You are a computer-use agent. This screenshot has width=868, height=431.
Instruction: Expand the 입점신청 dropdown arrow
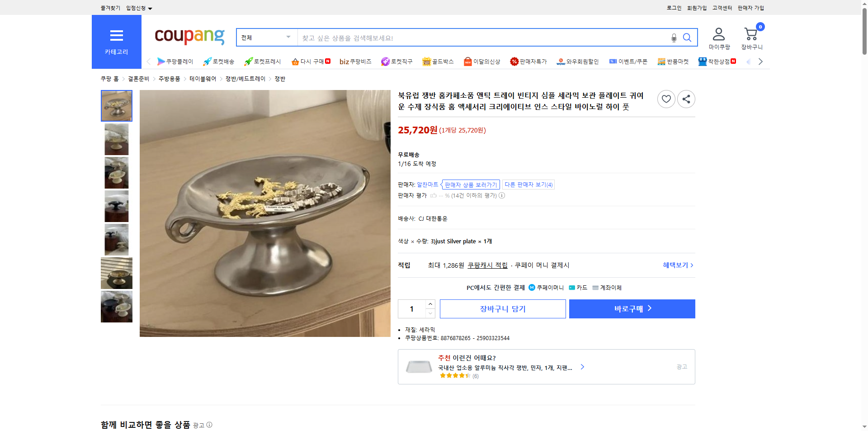click(x=151, y=8)
